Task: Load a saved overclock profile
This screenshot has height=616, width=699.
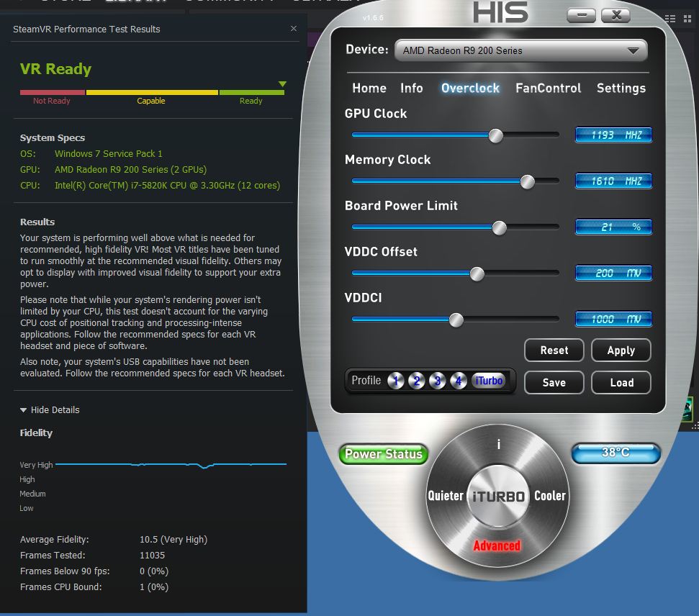Action: coord(621,382)
